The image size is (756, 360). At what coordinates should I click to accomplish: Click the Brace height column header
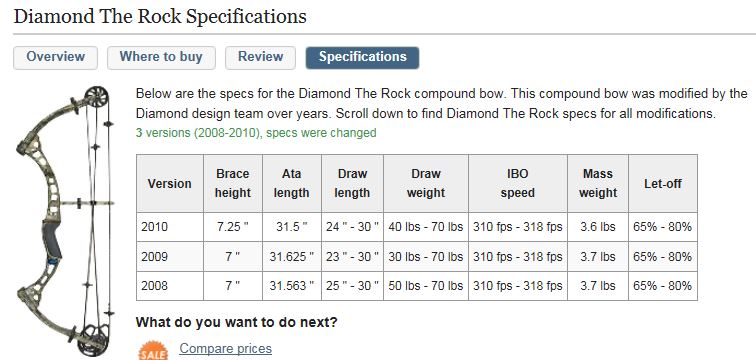click(233, 184)
